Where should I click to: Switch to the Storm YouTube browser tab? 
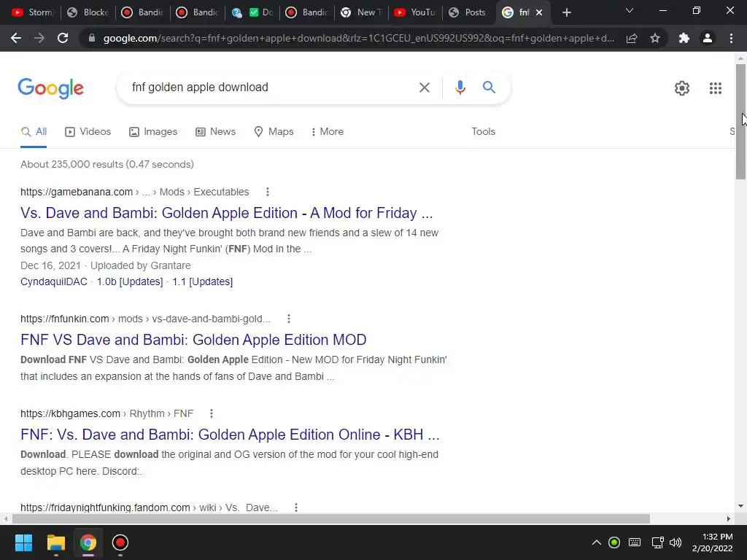point(31,12)
